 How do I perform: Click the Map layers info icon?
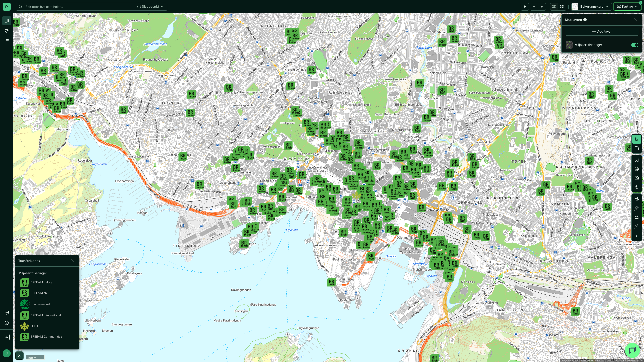[585, 20]
